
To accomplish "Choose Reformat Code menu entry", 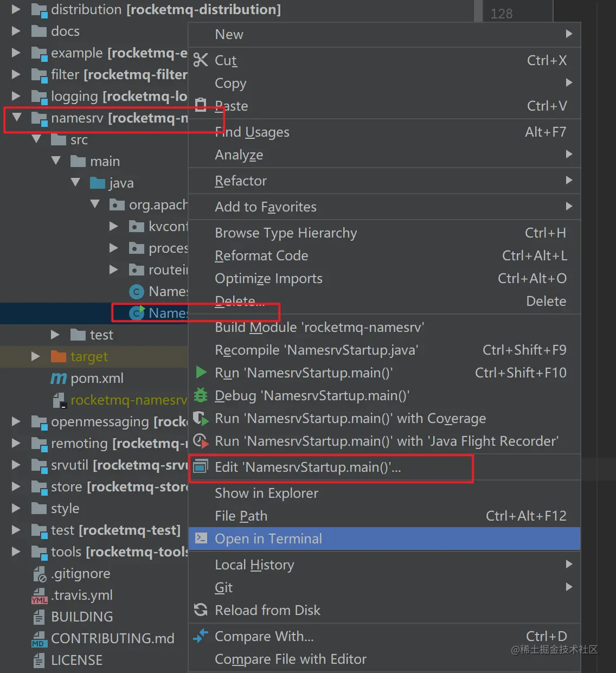I will pyautogui.click(x=384, y=255).
